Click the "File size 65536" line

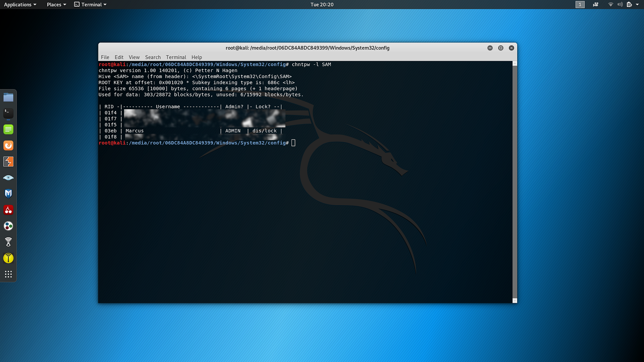(198, 89)
